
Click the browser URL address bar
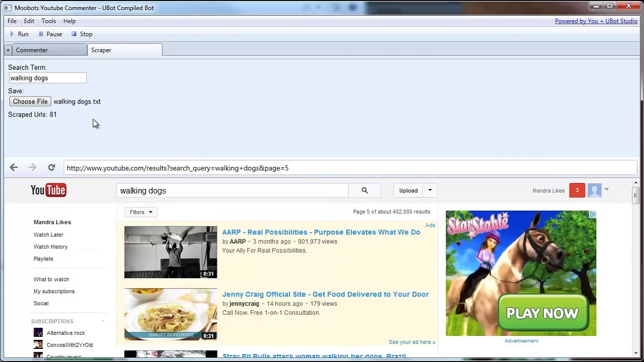[350, 168]
